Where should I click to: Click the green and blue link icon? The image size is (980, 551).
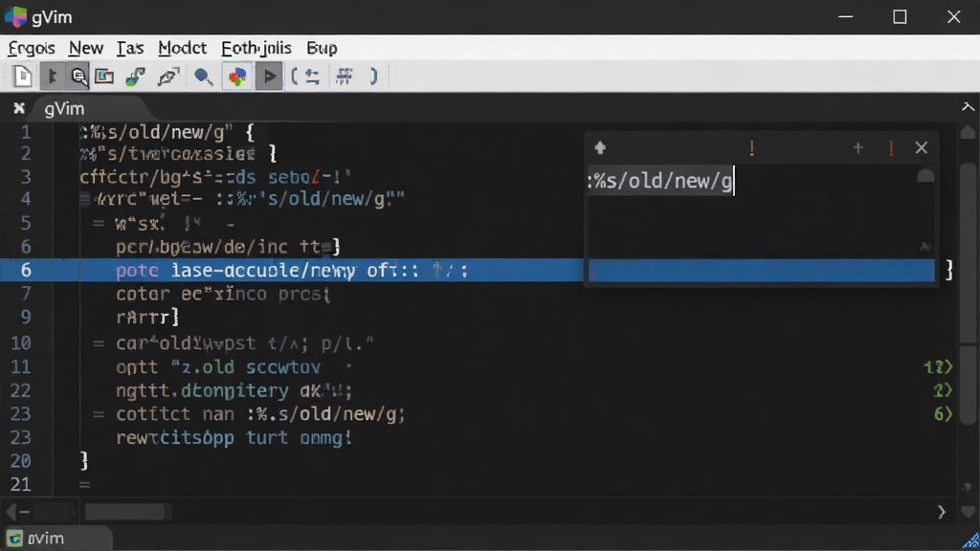coord(136,77)
